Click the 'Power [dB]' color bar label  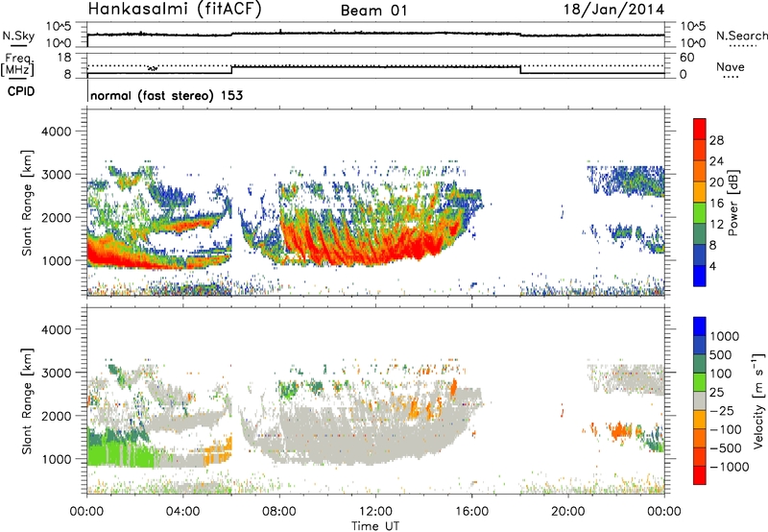(732, 203)
